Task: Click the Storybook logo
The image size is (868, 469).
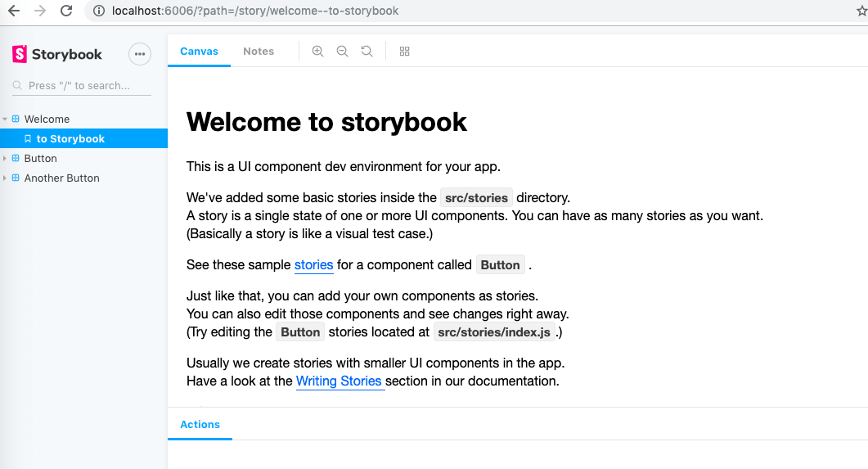Action: click(x=57, y=54)
